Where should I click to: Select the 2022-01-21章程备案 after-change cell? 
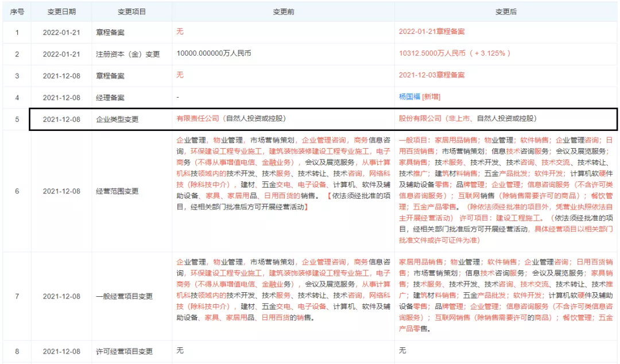click(432, 32)
